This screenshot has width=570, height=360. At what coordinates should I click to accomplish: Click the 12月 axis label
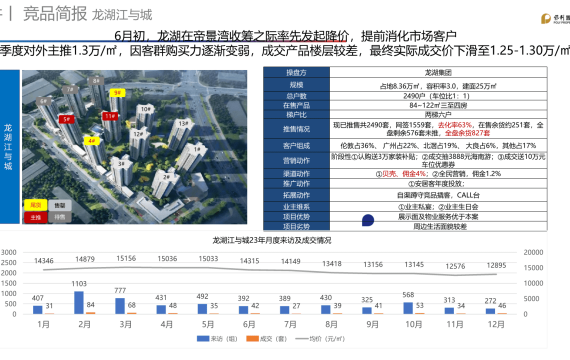click(x=496, y=324)
